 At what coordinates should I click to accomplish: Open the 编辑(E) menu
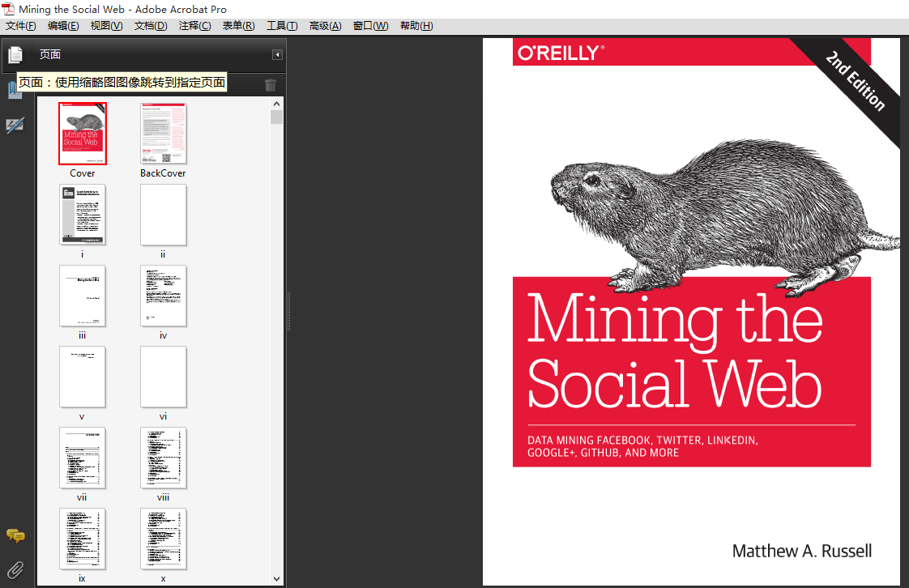63,26
